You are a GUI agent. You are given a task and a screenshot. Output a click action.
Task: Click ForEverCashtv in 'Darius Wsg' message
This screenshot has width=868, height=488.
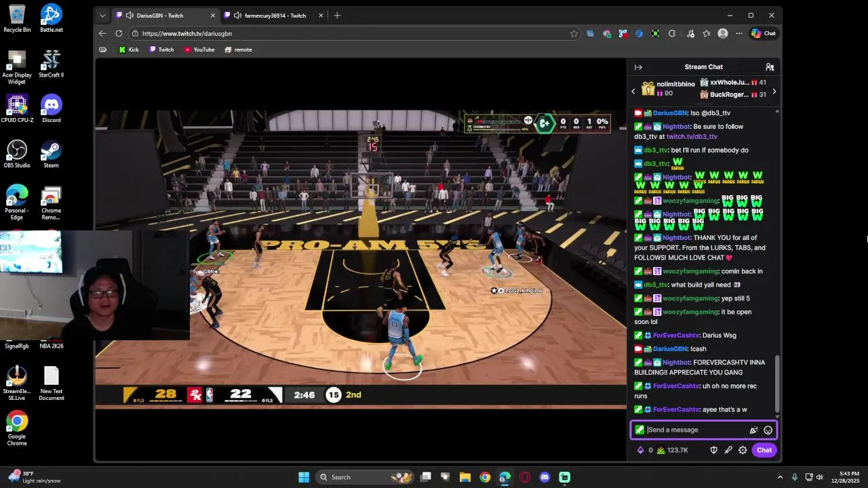pos(675,335)
